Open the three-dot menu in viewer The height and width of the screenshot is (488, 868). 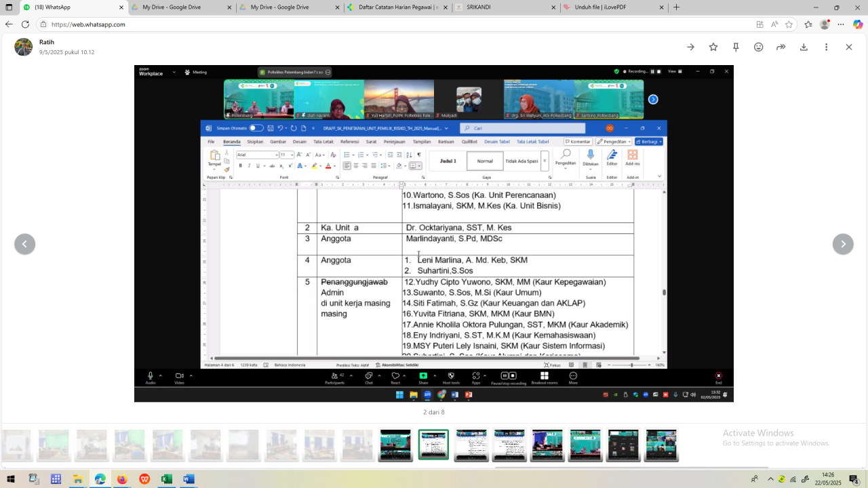pyautogui.click(x=826, y=47)
